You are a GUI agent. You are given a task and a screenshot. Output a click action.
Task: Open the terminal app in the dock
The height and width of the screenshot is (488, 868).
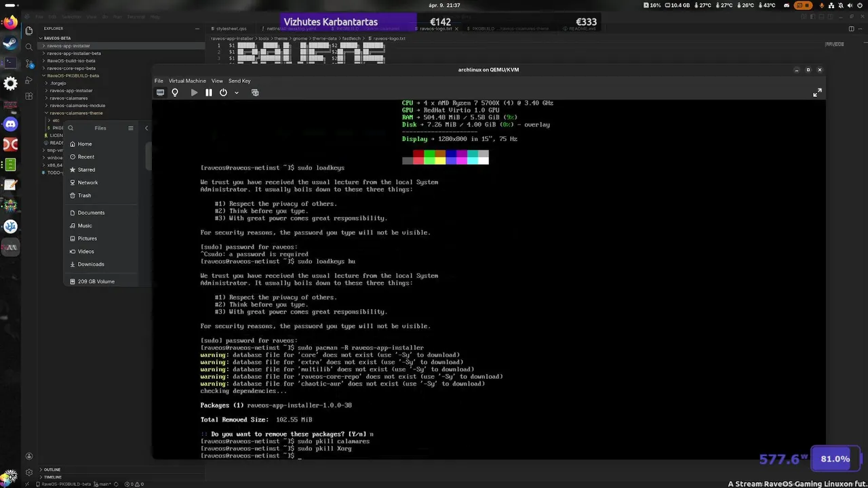pos(10,63)
